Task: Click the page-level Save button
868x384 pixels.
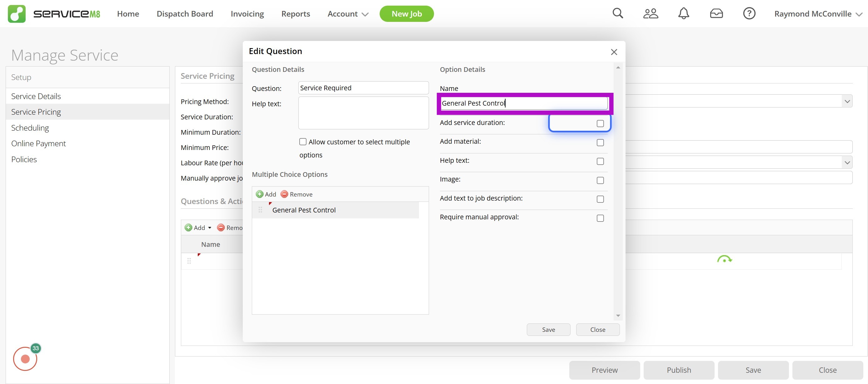Action: [x=753, y=370]
